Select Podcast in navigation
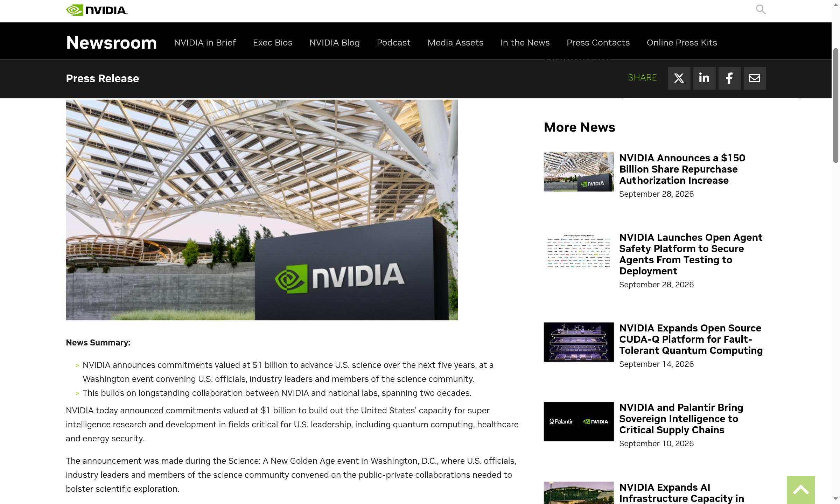The height and width of the screenshot is (504, 840). (393, 43)
